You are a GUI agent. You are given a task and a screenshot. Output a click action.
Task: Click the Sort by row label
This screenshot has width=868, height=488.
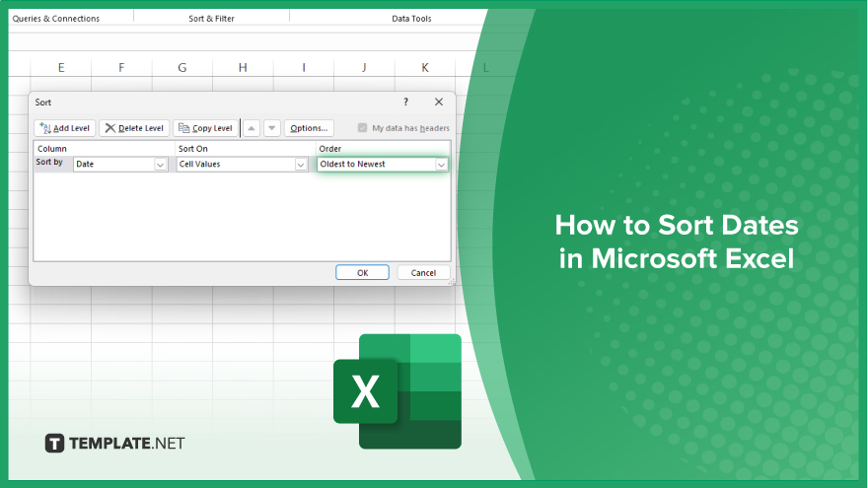point(49,162)
